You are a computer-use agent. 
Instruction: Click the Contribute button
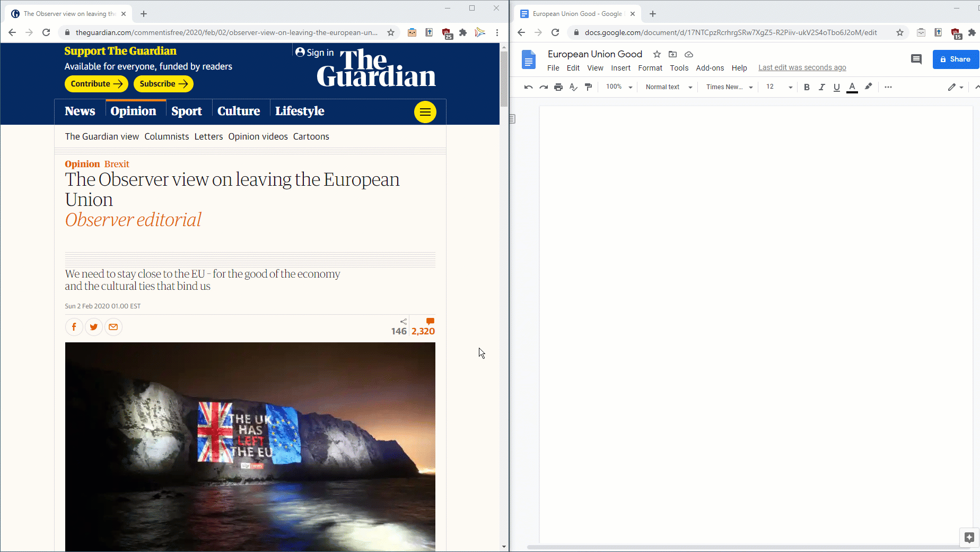(x=96, y=84)
